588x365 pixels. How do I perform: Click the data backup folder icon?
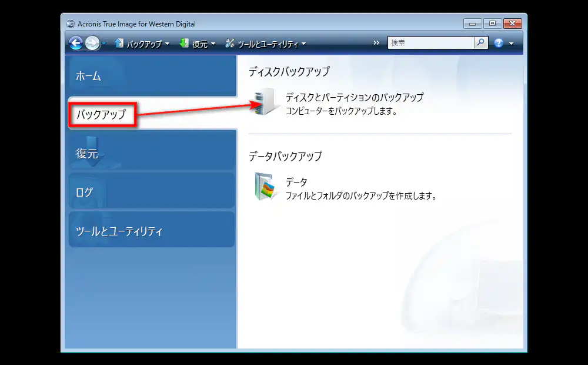coord(266,187)
